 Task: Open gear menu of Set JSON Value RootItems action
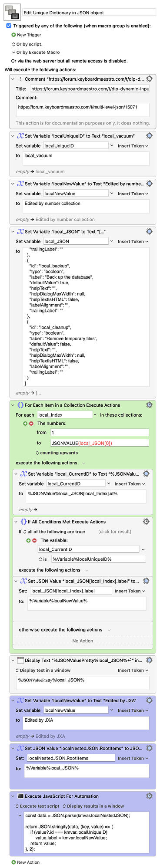[149, 748]
